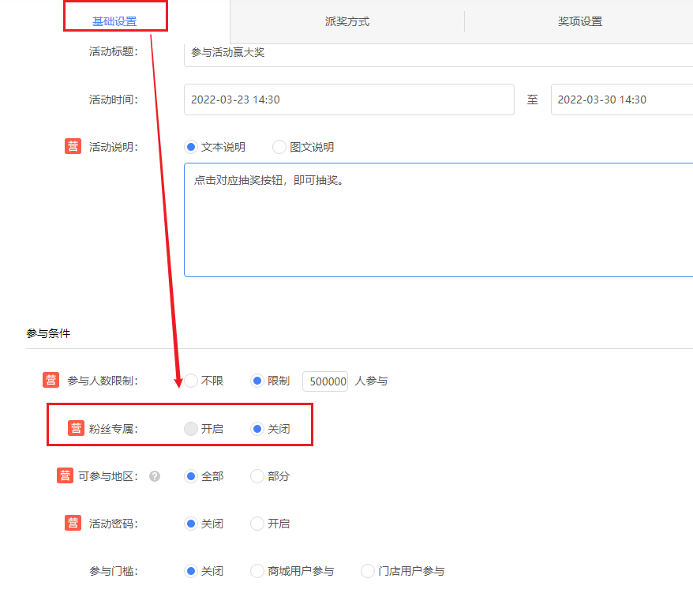Click the 活动说明 text area
Screen dimensions: 693x616
[x=438, y=220]
